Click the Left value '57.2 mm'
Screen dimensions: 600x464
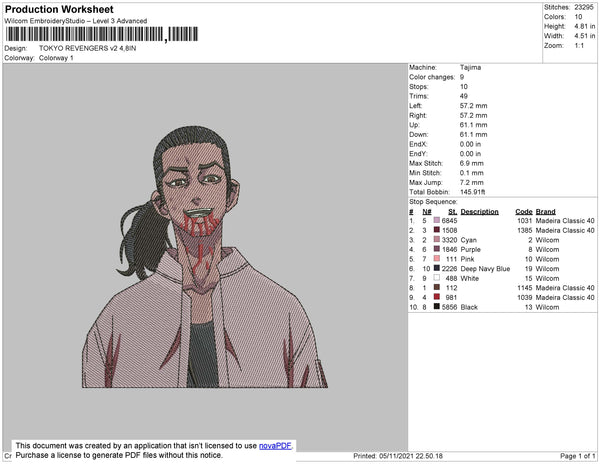click(x=473, y=106)
